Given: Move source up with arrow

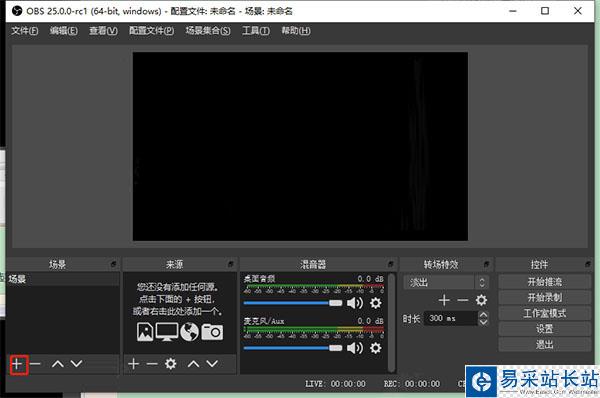Looking at the screenshot, I should (194, 364).
